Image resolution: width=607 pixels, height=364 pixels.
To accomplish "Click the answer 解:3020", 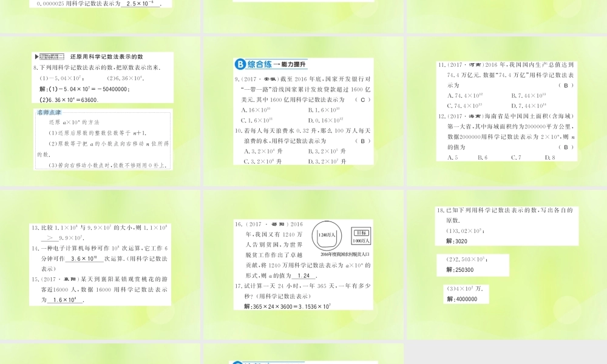I will (456, 241).
